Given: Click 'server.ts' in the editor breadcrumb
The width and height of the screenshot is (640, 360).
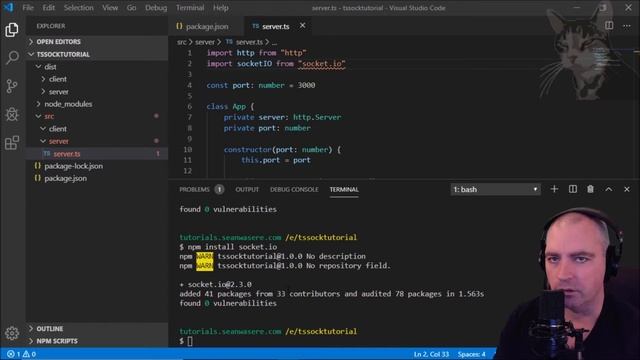Looking at the screenshot, I should click(x=249, y=42).
